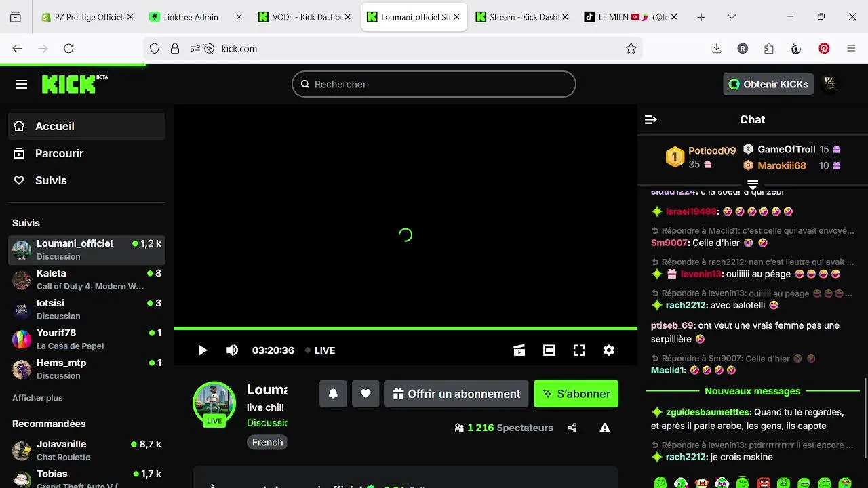Select Yourif78 followed channel

[87, 339]
